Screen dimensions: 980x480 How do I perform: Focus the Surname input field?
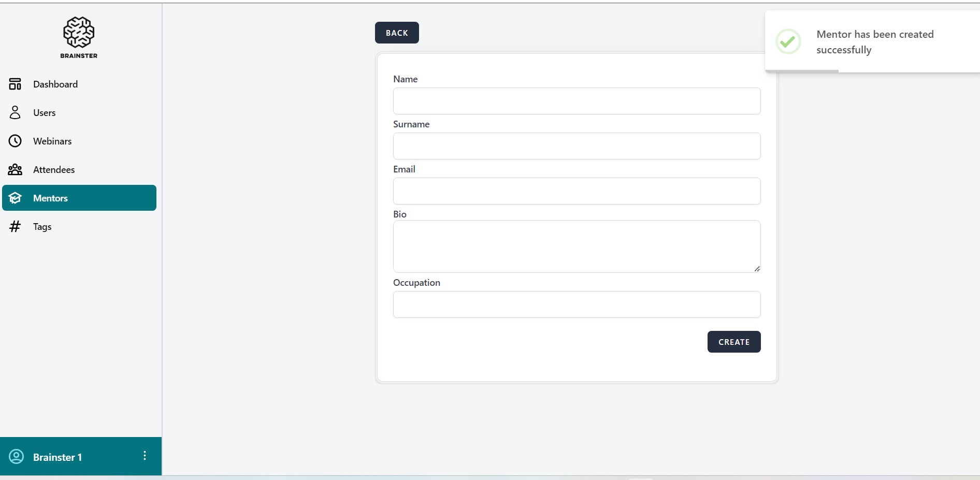click(577, 146)
